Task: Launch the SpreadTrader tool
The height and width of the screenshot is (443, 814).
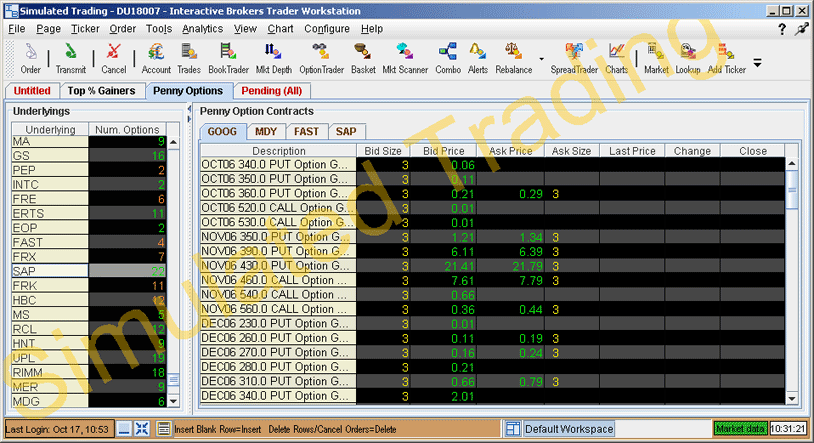Action: 574,58
